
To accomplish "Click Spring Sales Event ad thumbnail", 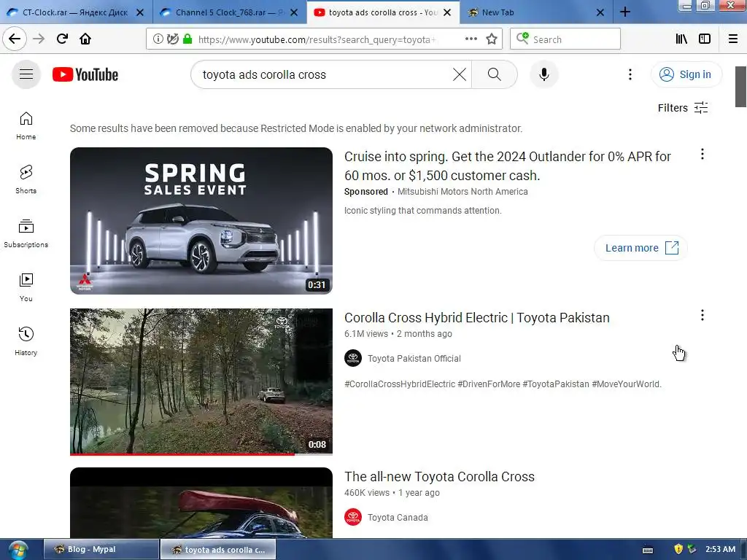I will [x=201, y=220].
